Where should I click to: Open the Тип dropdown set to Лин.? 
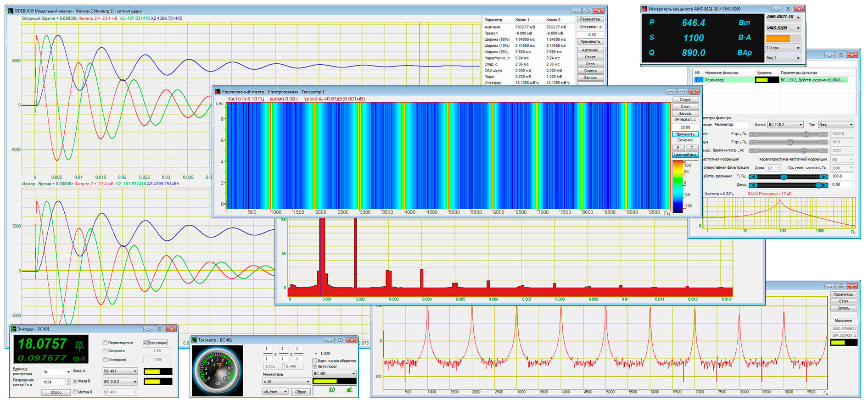click(836, 125)
